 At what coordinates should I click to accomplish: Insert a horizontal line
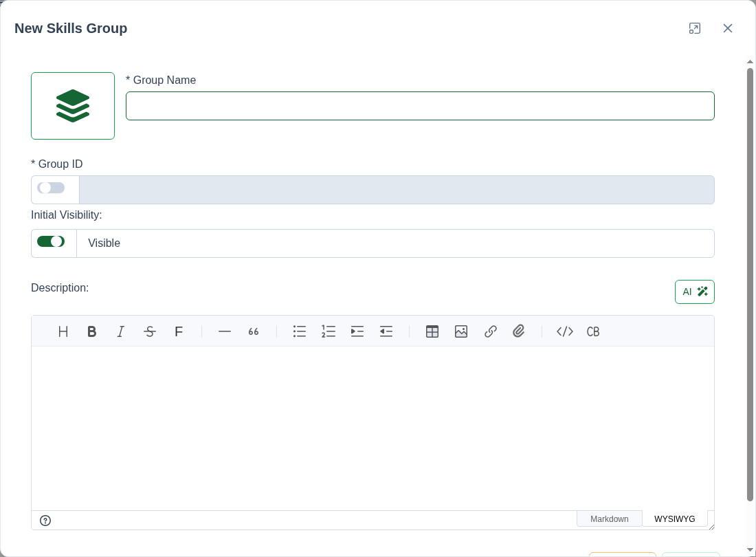pyautogui.click(x=225, y=331)
